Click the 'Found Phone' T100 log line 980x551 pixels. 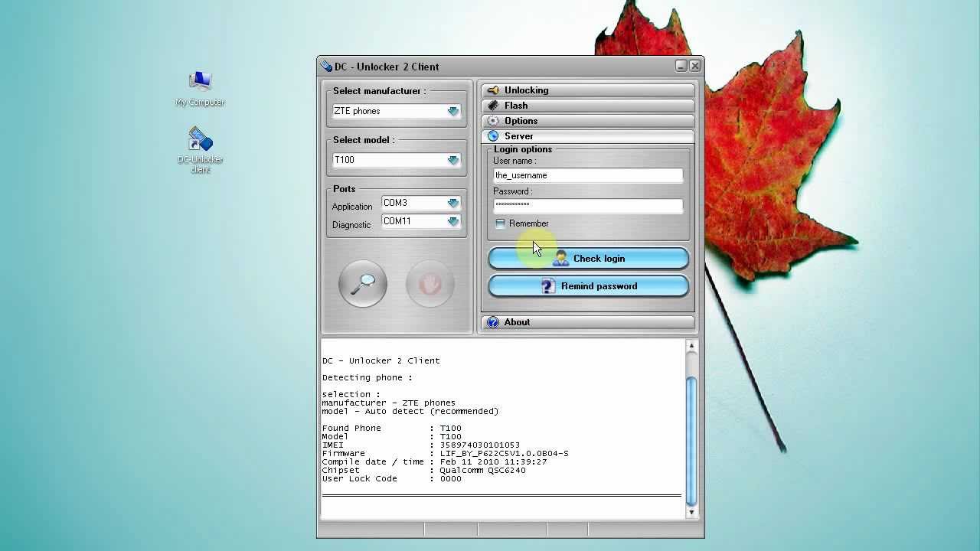point(391,428)
